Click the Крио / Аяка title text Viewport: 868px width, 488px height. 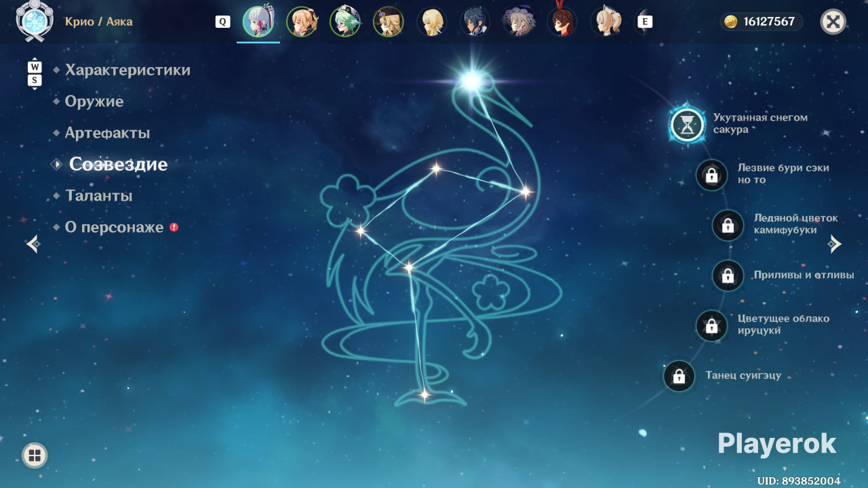[99, 22]
